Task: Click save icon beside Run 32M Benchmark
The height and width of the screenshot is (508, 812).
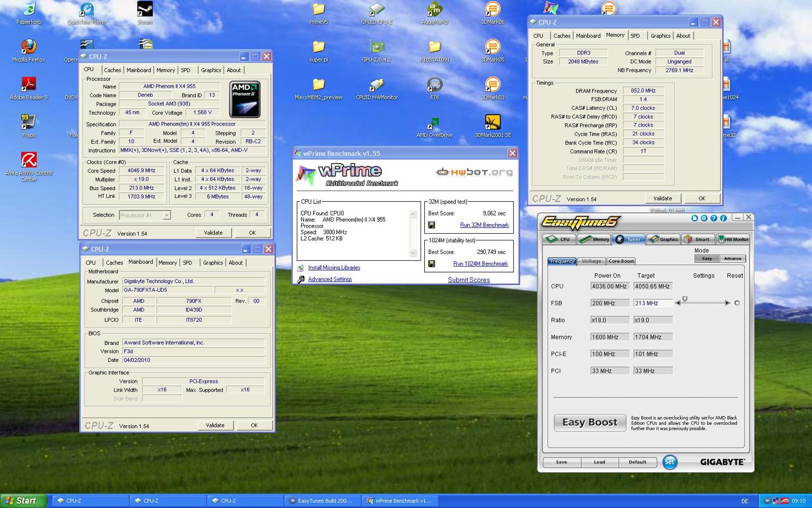Action: [431, 225]
